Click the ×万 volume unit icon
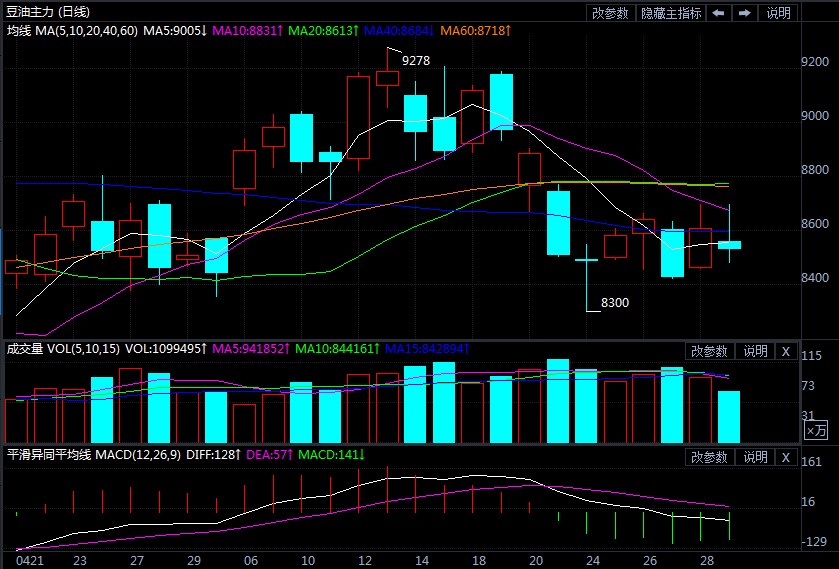Screen dimensions: 839x569 816,430
